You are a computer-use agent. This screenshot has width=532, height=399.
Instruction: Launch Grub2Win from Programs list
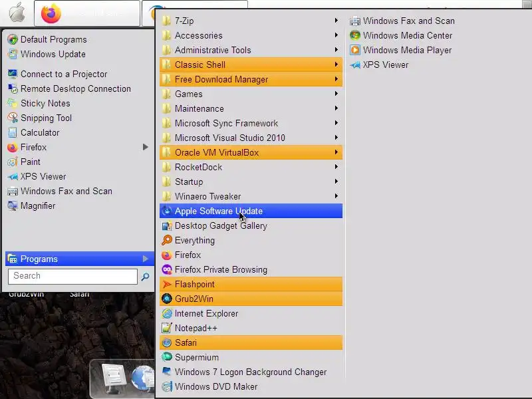(251, 298)
